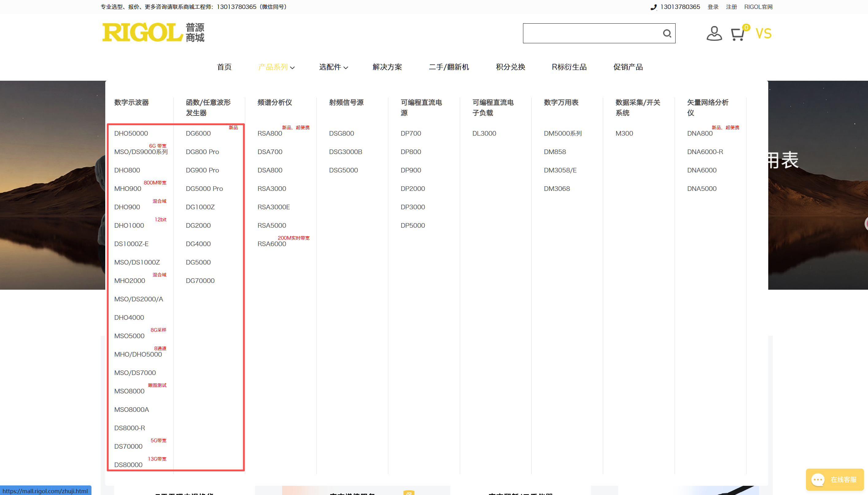Visit the RIGOL官网 link
This screenshot has height=495, width=868.
click(758, 7)
